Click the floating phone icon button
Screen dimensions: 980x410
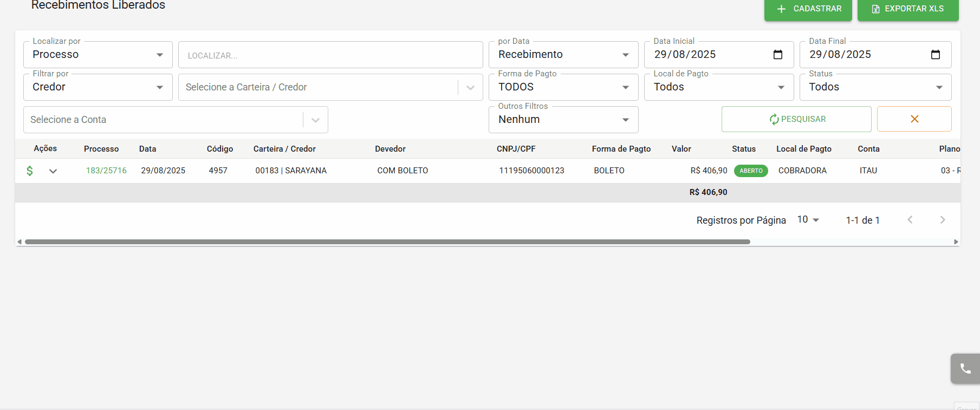click(965, 369)
